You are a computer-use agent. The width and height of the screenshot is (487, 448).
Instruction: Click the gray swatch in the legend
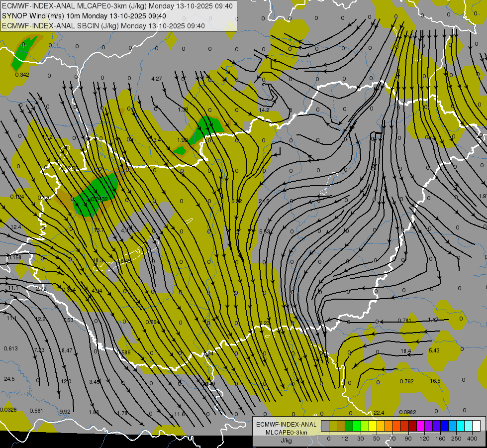pos(325,426)
